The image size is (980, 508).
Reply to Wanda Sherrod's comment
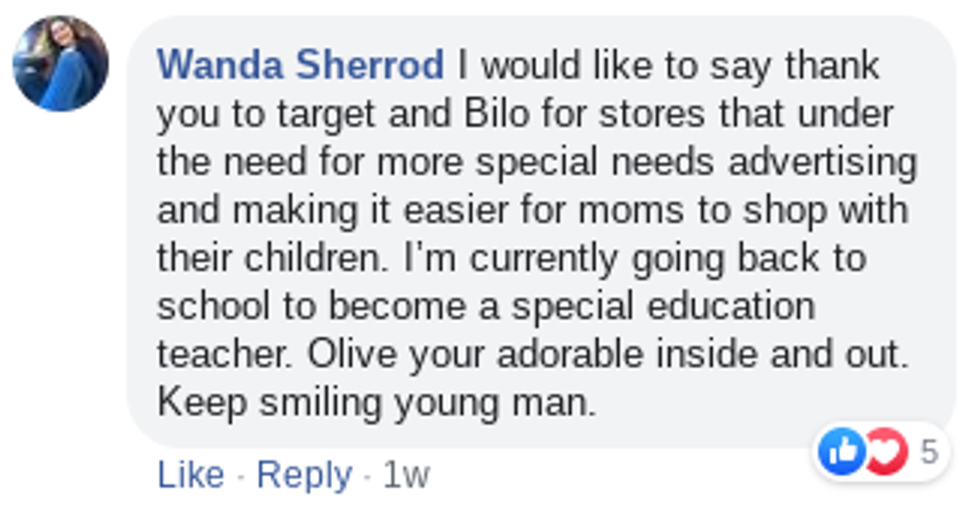coord(304,475)
